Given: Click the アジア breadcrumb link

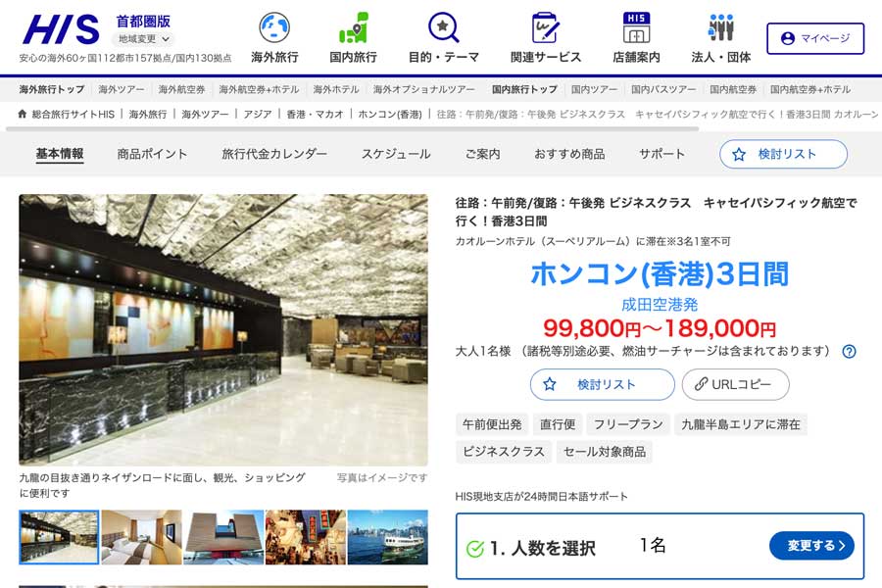Looking at the screenshot, I should pos(257,115).
